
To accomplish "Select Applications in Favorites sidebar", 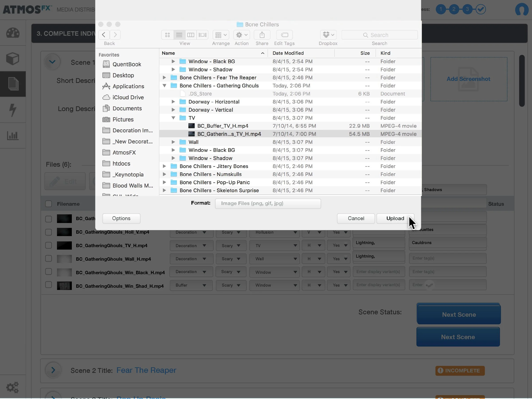I will 123,86.
